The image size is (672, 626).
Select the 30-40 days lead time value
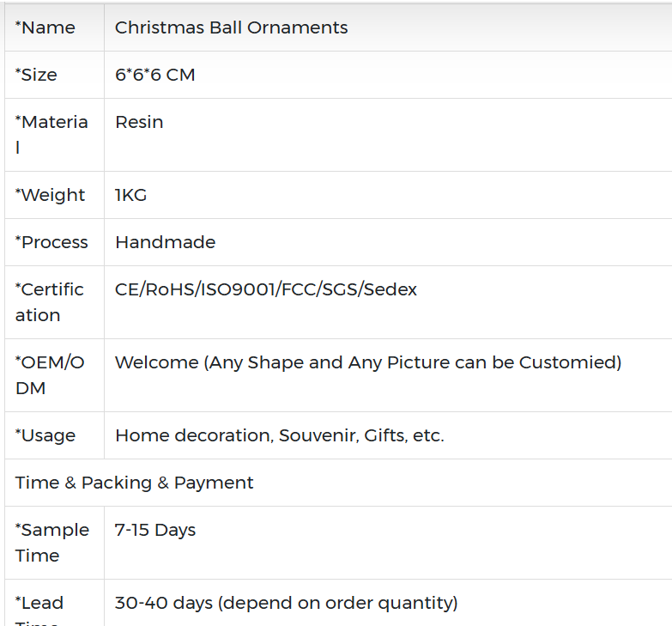point(286,603)
